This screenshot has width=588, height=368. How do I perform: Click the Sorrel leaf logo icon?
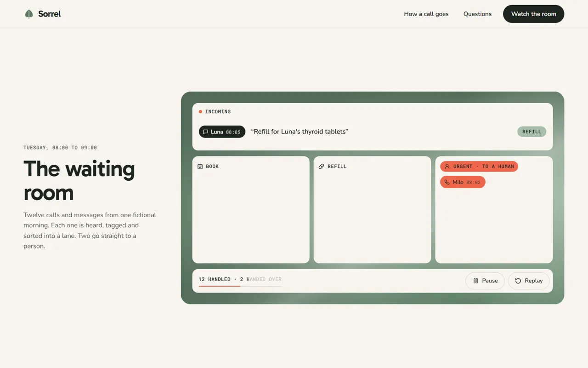pos(29,14)
